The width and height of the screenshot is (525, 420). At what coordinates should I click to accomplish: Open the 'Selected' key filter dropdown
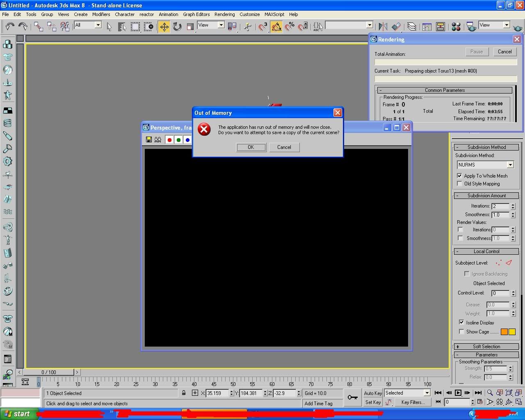(427, 393)
